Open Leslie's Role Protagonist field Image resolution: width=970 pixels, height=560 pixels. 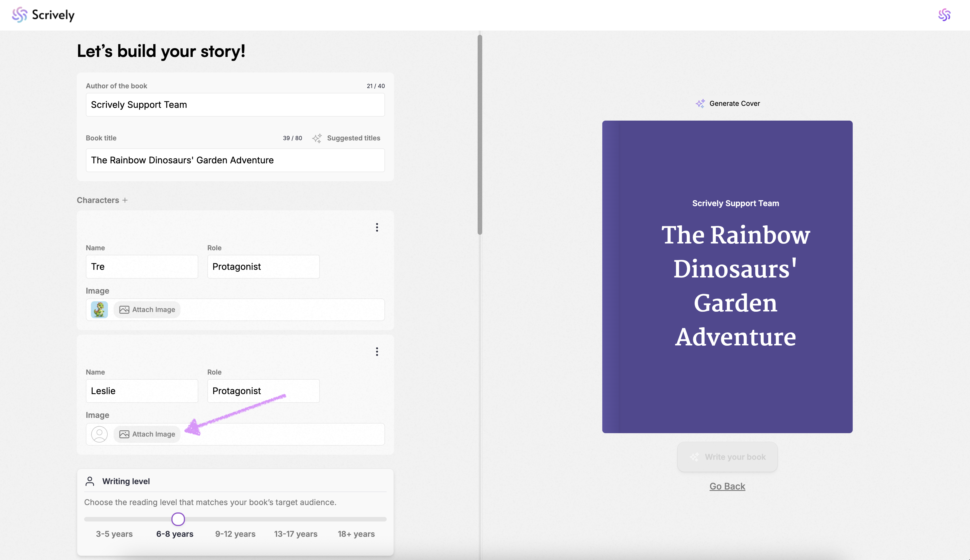[x=263, y=391]
